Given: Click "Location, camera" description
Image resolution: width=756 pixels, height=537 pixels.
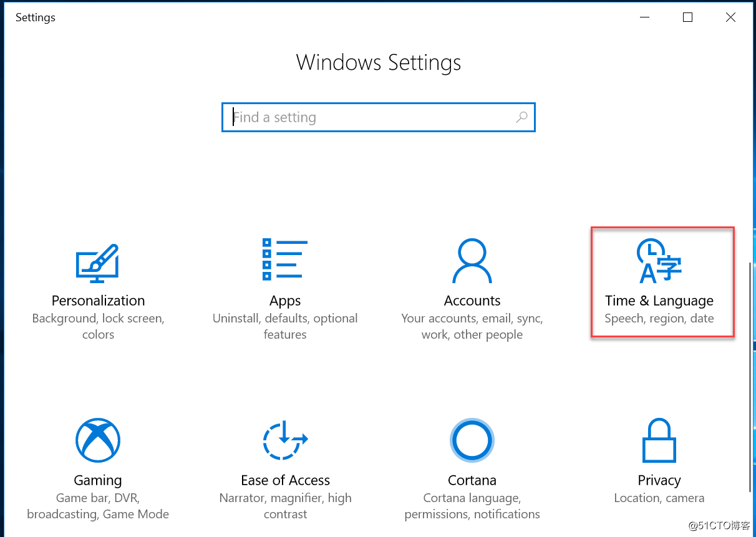Looking at the screenshot, I should (x=659, y=498).
